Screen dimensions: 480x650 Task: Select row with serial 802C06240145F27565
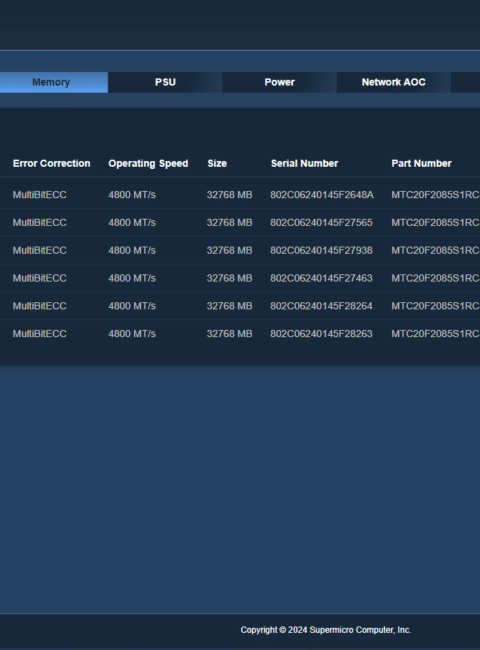point(240,223)
